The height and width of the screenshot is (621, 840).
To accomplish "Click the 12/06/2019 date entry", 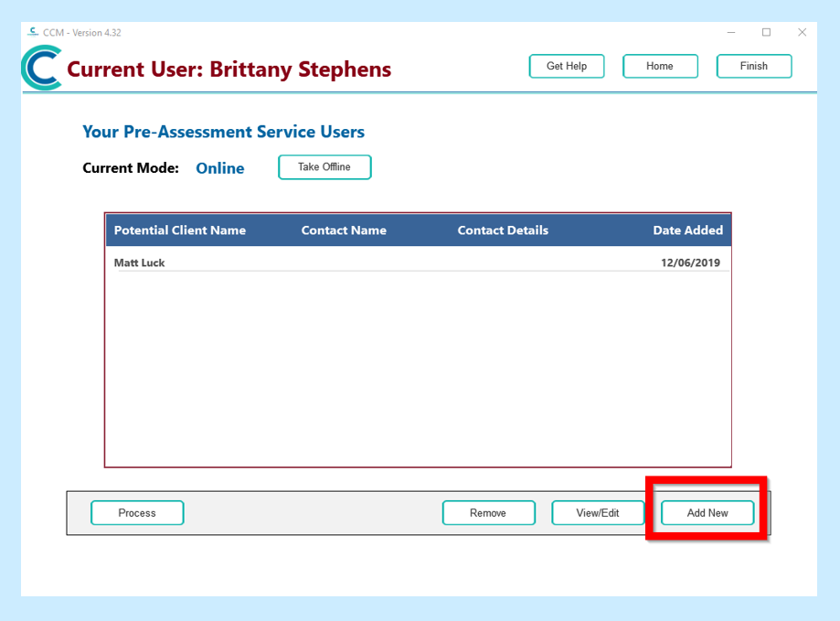I will coord(690,263).
